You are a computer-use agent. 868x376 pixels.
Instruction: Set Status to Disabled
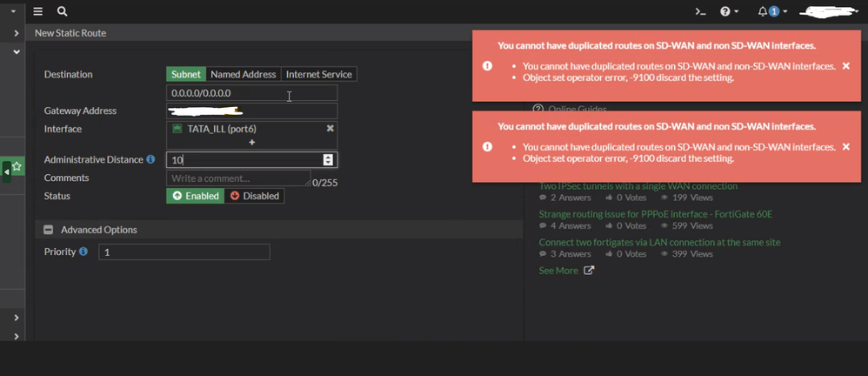255,196
